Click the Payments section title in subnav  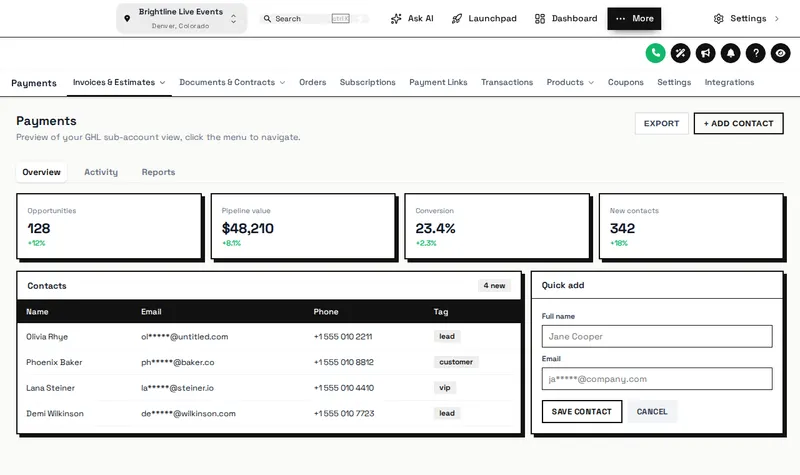point(34,83)
